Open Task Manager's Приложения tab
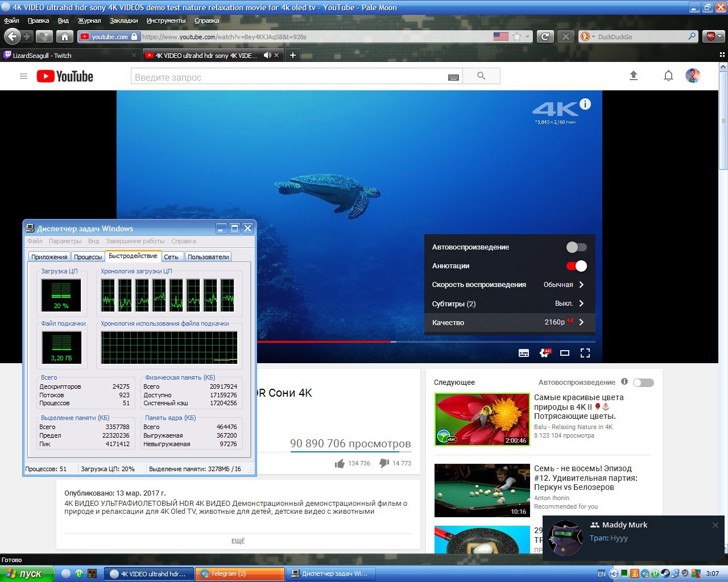 coord(49,257)
